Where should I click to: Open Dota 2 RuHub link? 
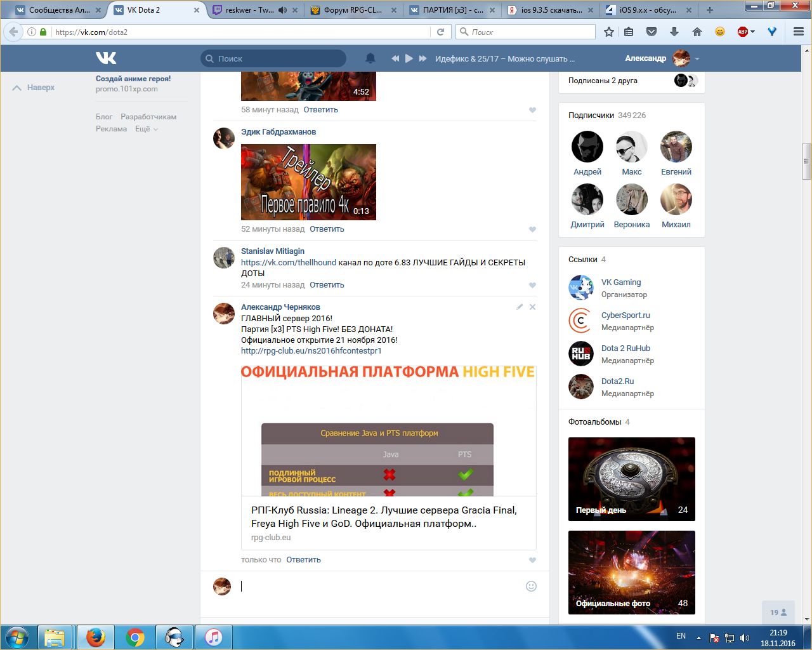click(x=625, y=348)
